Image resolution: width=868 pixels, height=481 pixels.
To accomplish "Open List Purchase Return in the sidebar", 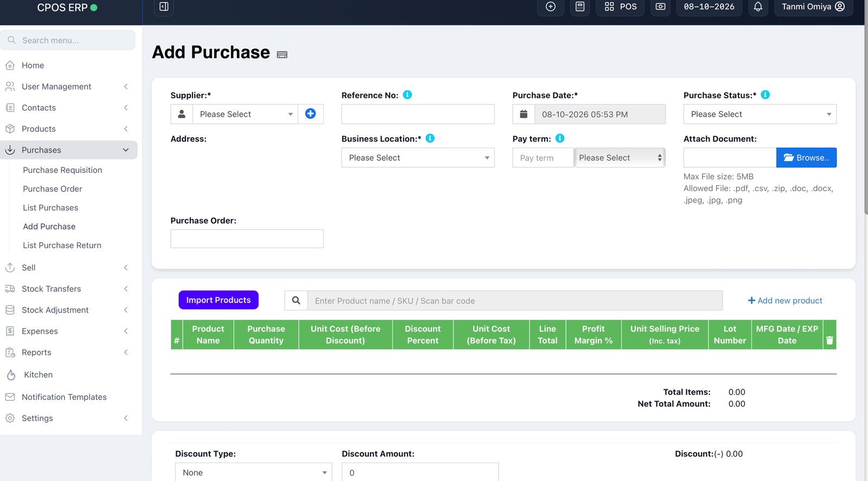I will pos(62,245).
